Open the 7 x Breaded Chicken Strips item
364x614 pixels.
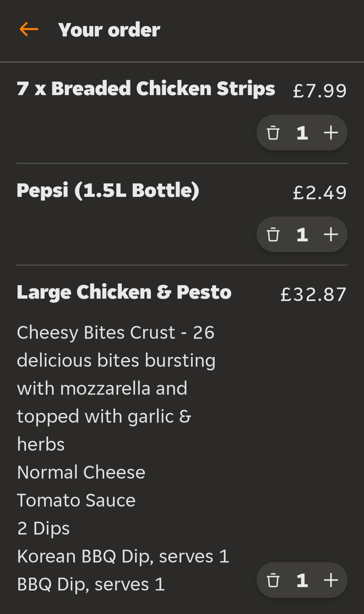tap(146, 89)
